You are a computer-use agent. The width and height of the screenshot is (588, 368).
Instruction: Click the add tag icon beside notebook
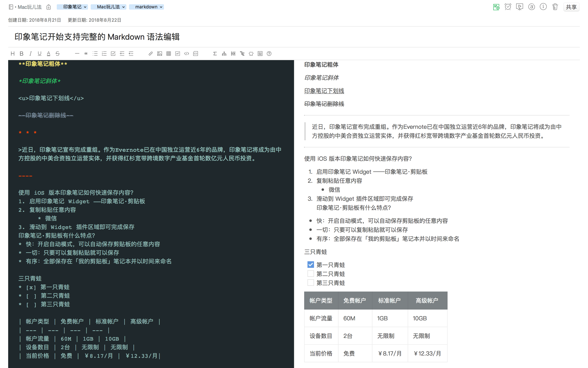[x=49, y=7]
